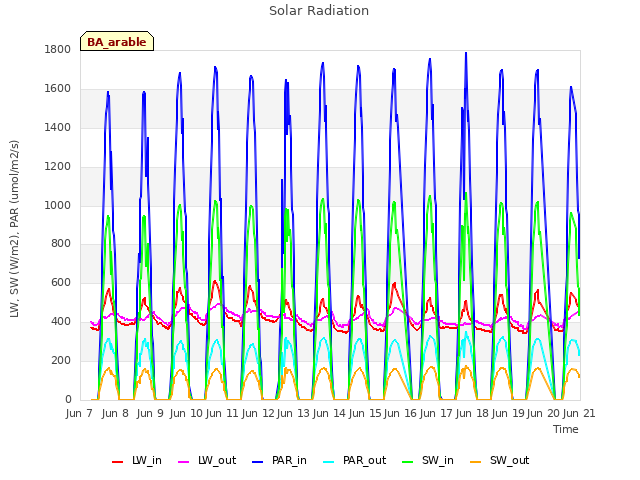Click the Jun 18 x-axis label
Image resolution: width=640 pixels, height=480 pixels.
pyautogui.click(x=472, y=413)
